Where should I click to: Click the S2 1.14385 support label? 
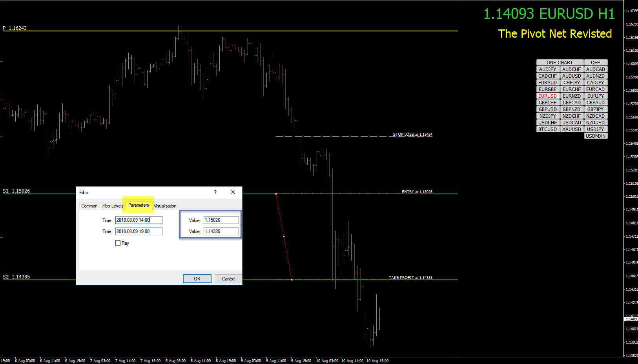click(x=16, y=277)
